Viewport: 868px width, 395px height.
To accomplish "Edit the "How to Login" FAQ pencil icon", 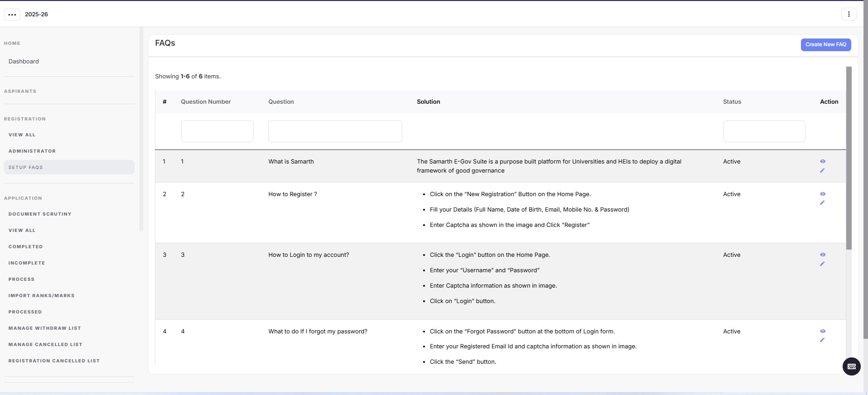I will click(822, 264).
